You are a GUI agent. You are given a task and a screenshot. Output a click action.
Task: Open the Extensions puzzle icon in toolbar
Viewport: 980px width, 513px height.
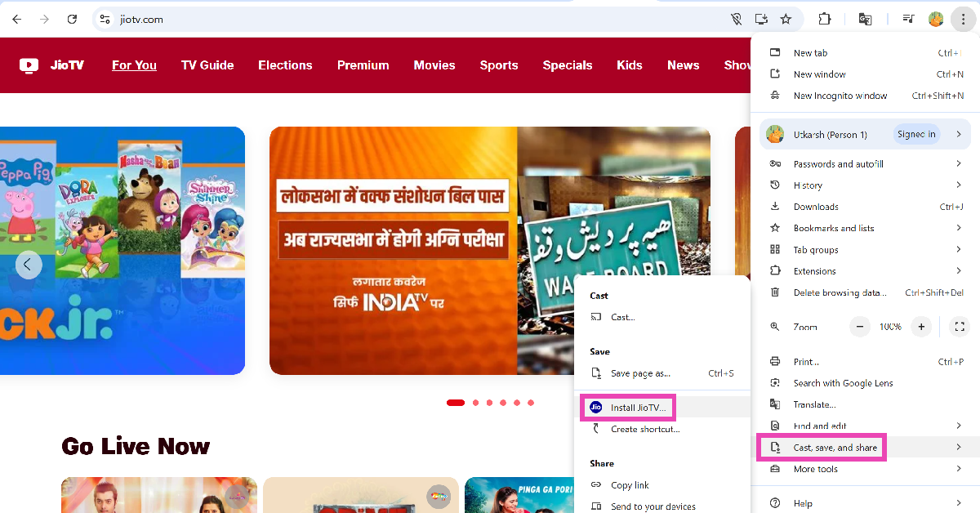click(x=825, y=19)
